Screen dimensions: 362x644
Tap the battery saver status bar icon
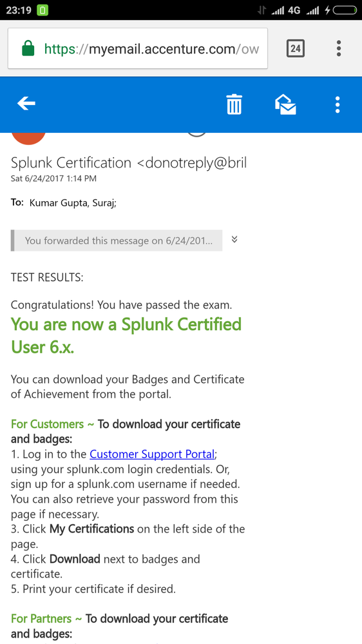[43, 10]
